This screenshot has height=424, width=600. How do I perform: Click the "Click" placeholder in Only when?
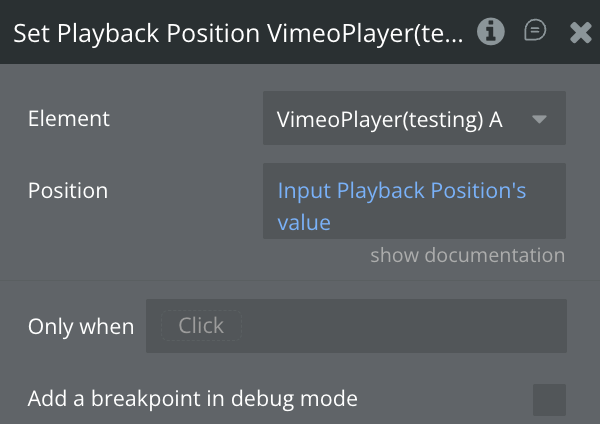pyautogui.click(x=201, y=326)
